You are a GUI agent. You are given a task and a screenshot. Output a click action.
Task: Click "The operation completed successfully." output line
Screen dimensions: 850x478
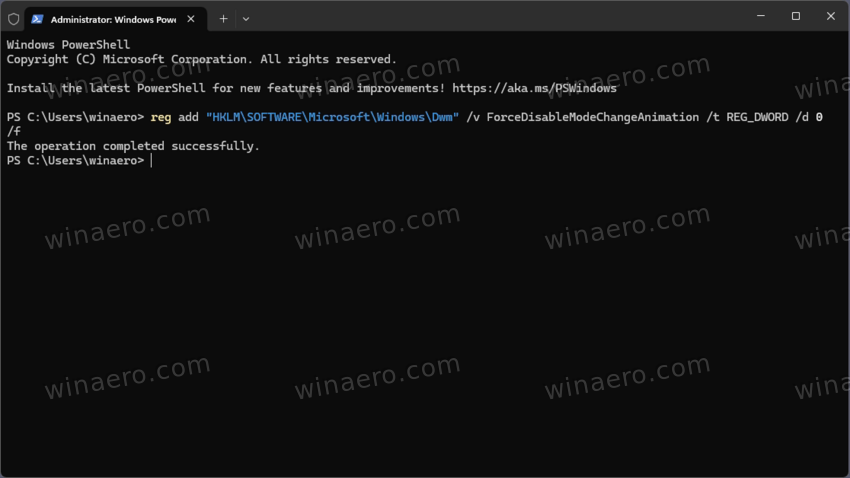[x=133, y=146]
